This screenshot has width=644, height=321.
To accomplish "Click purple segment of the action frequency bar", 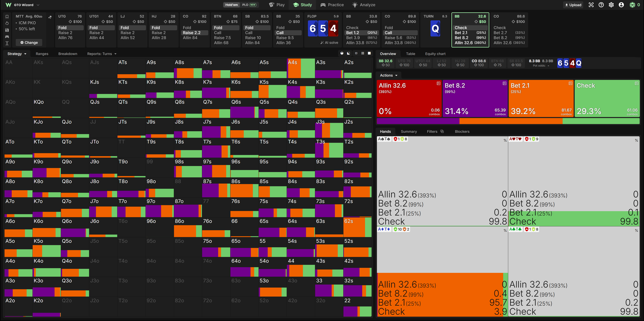I will [x=418, y=121].
